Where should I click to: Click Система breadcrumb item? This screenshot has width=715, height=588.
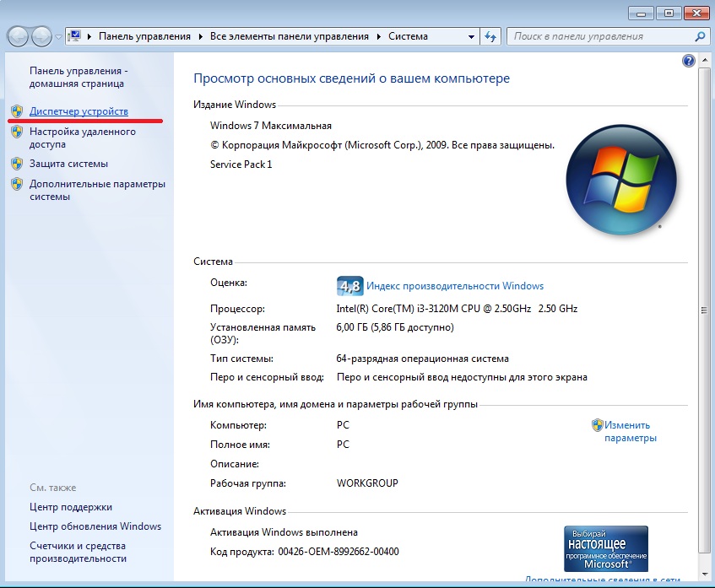[408, 36]
